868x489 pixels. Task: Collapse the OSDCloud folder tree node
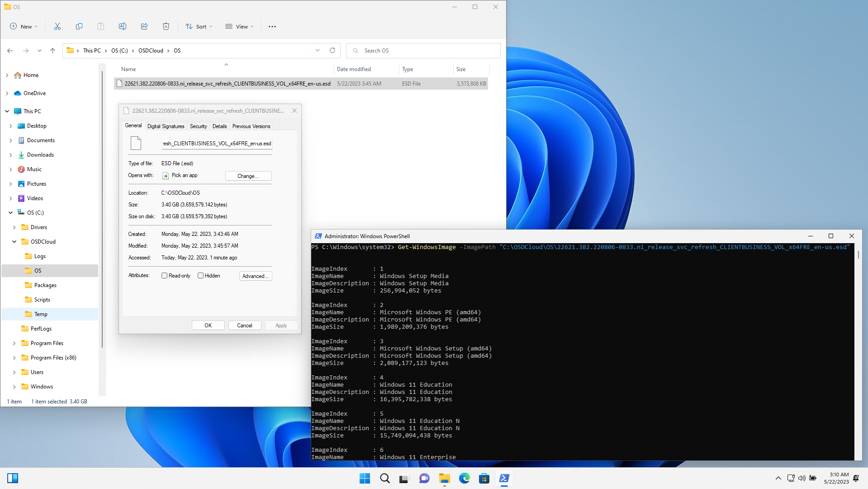14,242
